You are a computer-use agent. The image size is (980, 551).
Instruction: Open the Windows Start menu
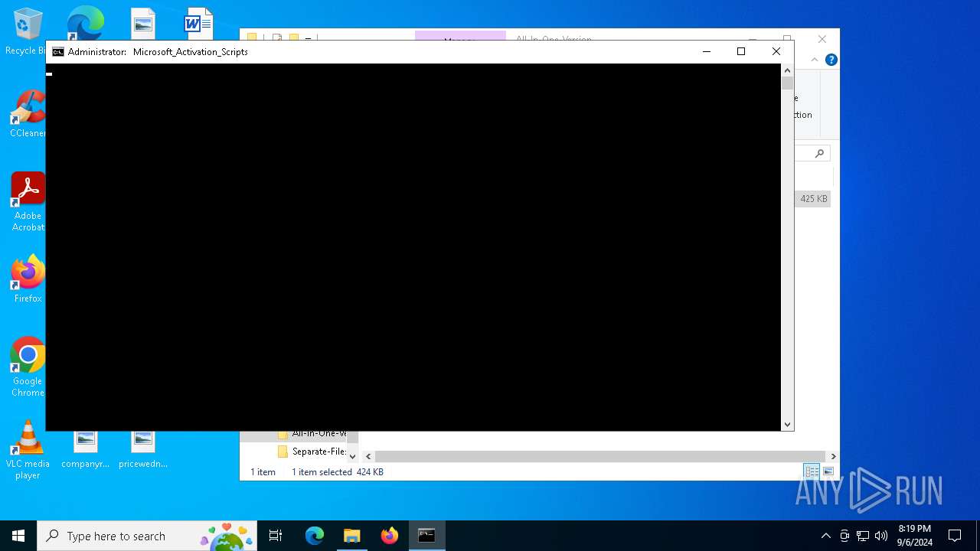click(x=18, y=536)
